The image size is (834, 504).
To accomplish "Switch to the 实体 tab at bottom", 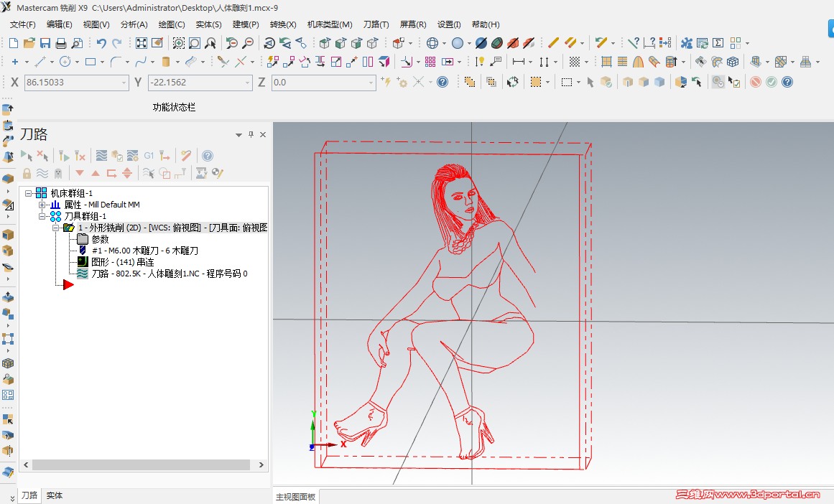I will point(55,495).
